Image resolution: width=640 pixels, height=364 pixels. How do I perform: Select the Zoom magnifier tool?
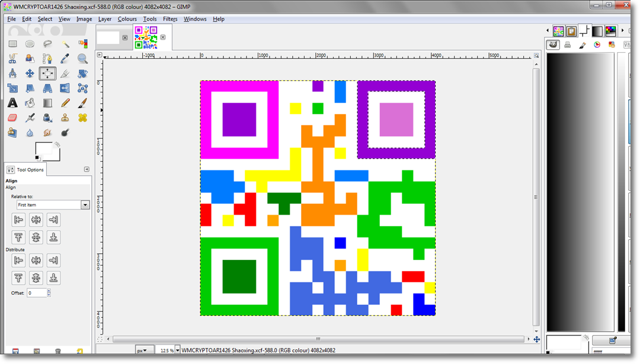pyautogui.click(x=83, y=59)
